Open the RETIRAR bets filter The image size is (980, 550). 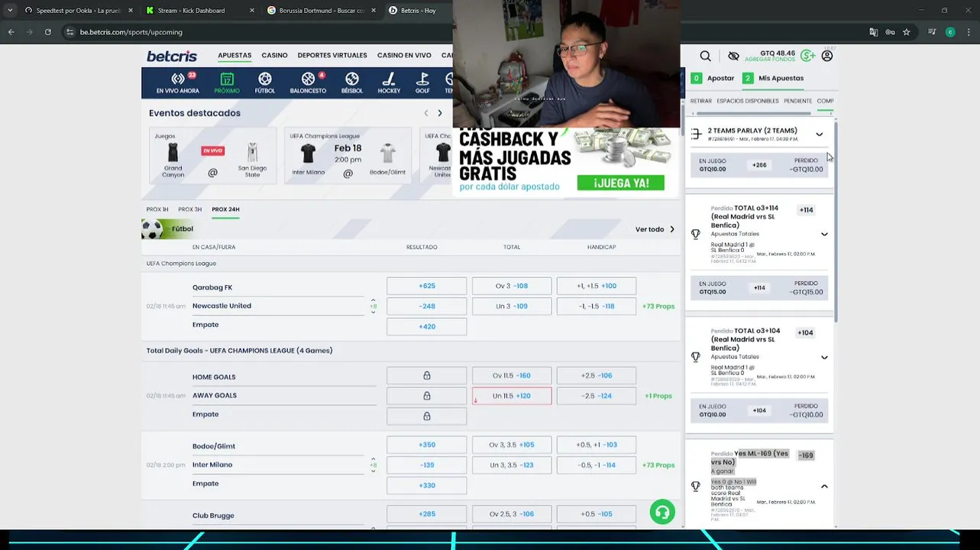pyautogui.click(x=701, y=101)
